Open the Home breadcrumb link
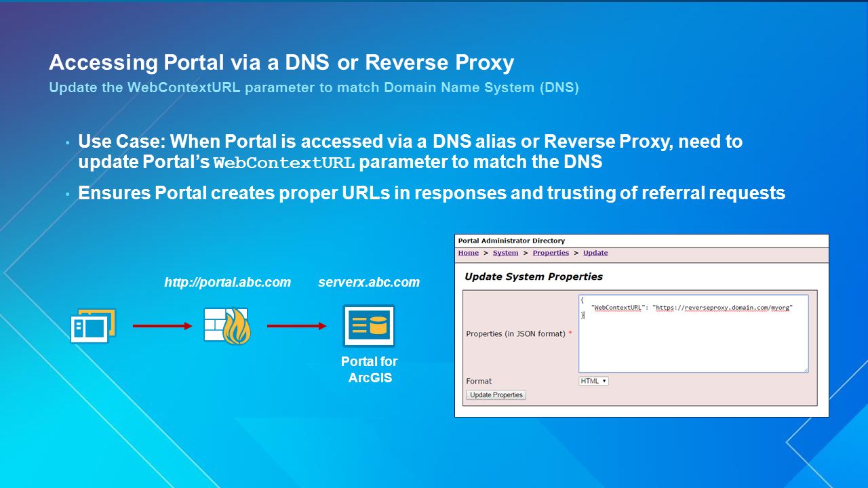The width and height of the screenshot is (868, 488). 469,253
